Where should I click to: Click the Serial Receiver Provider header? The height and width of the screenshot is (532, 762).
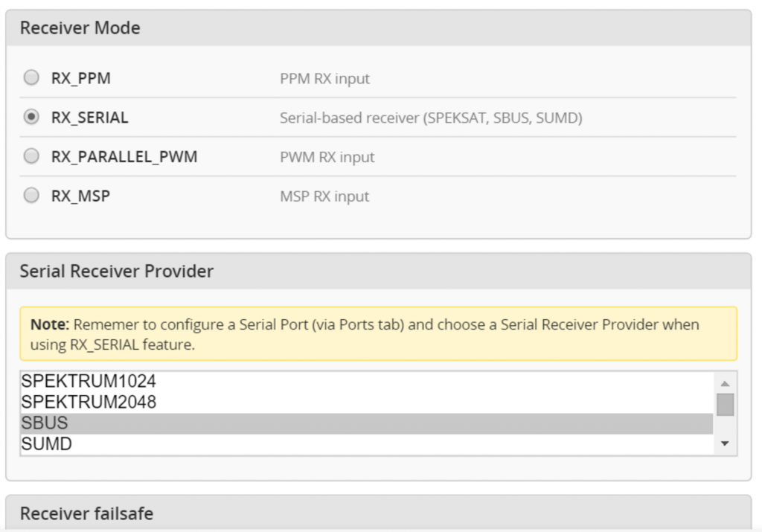[x=117, y=272]
